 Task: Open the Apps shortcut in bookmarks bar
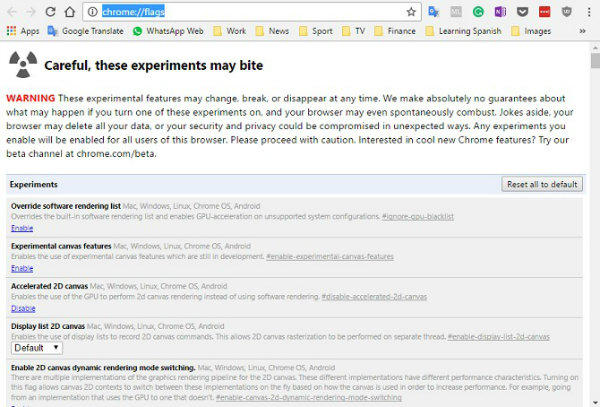coord(23,31)
